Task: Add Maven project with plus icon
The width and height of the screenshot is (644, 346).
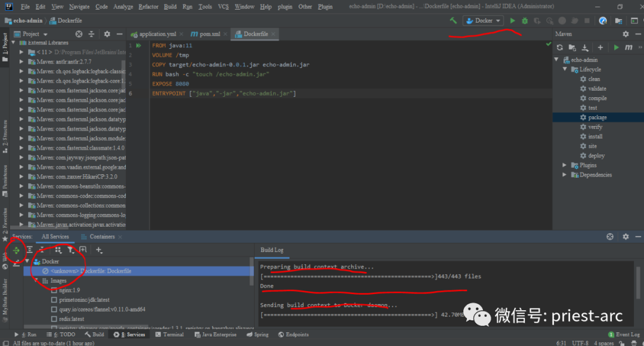Action: [600, 47]
